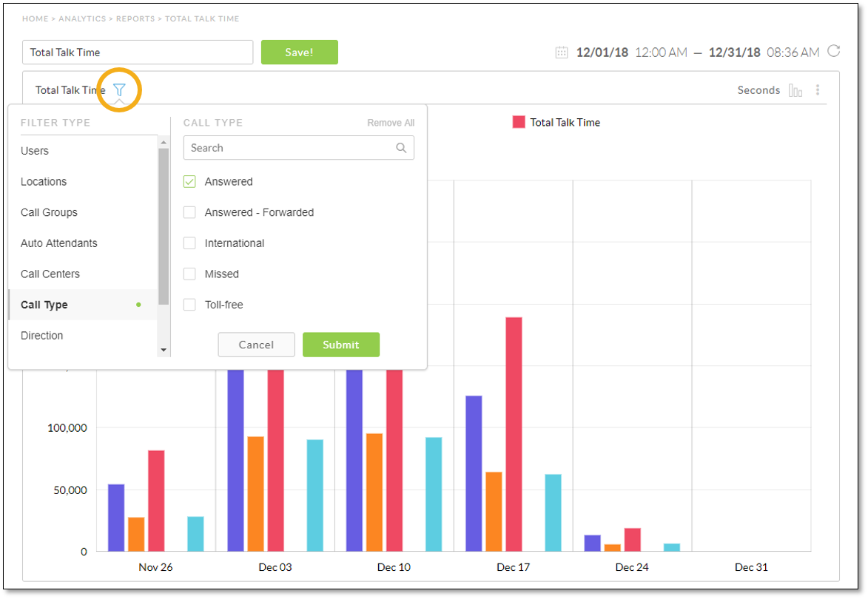Screen dimensions: 868x599
Task: Open the three-dot options menu
Action: [818, 90]
